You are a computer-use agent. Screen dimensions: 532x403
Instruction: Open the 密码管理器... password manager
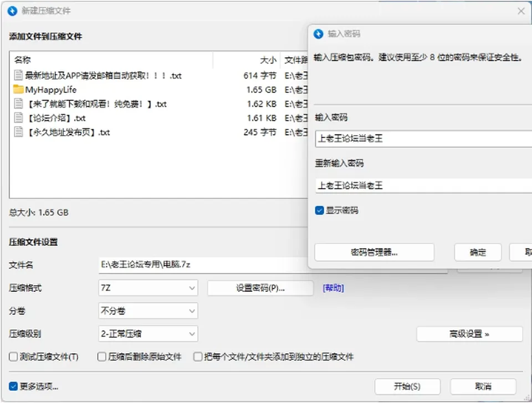pos(374,252)
